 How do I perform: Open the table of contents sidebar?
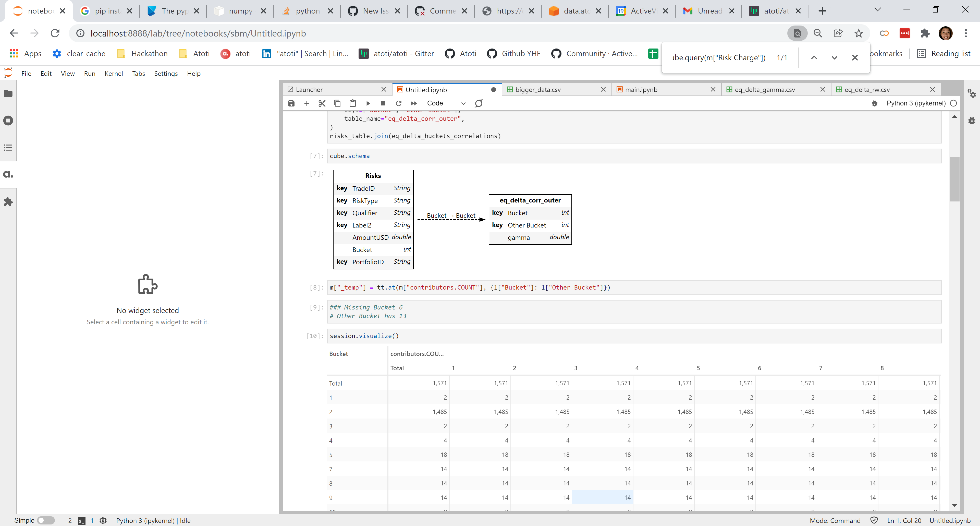point(8,148)
